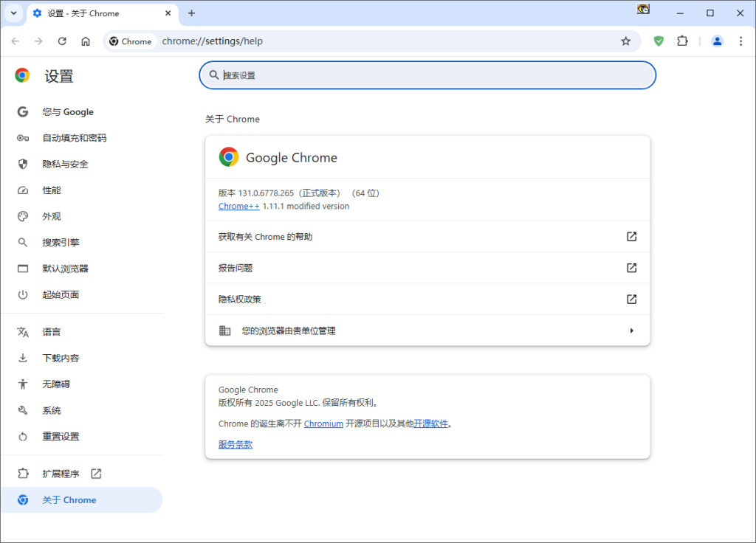Open the user profile avatar menu
The image size is (756, 543).
click(x=718, y=41)
